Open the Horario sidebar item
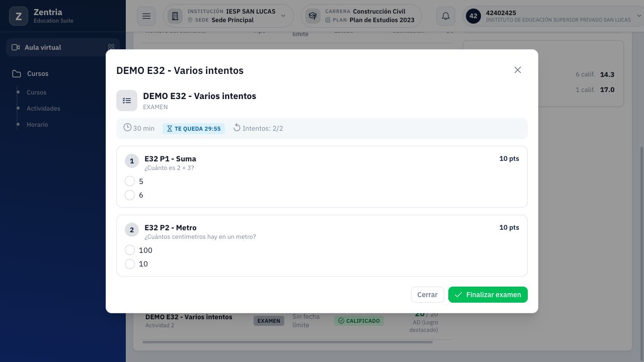Image resolution: width=644 pixels, height=362 pixels. 37,125
